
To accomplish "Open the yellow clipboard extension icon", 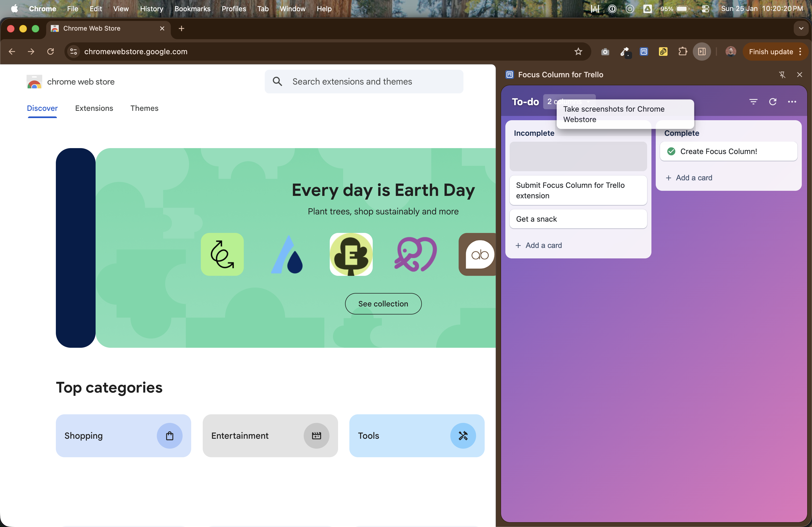I will (x=663, y=52).
